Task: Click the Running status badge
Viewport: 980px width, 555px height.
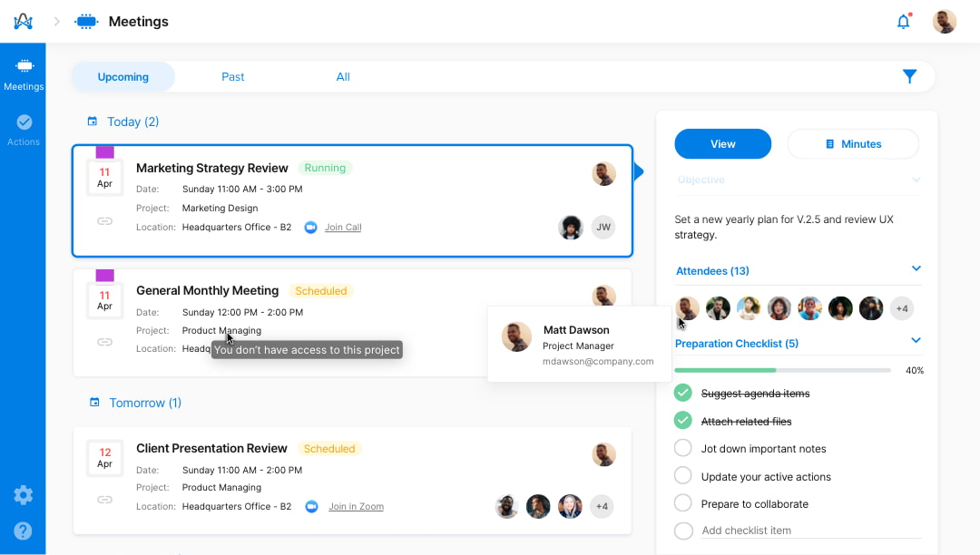Action: click(x=325, y=168)
